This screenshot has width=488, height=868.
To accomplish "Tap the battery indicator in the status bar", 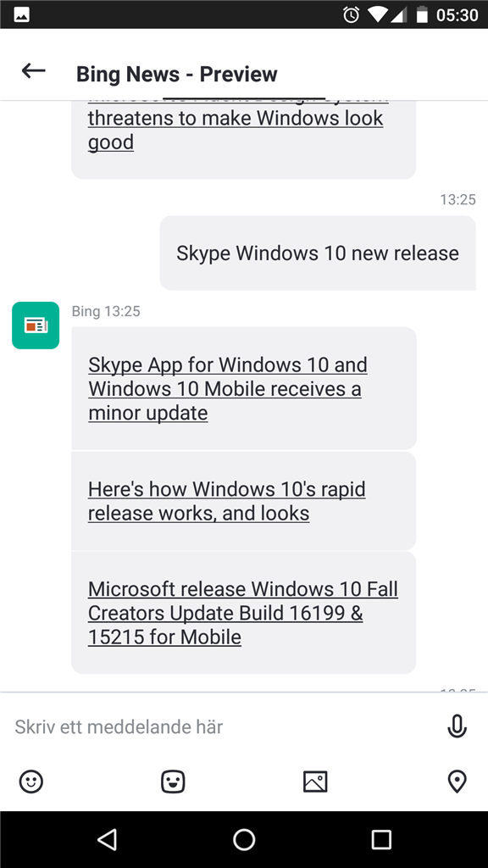I will (422, 15).
